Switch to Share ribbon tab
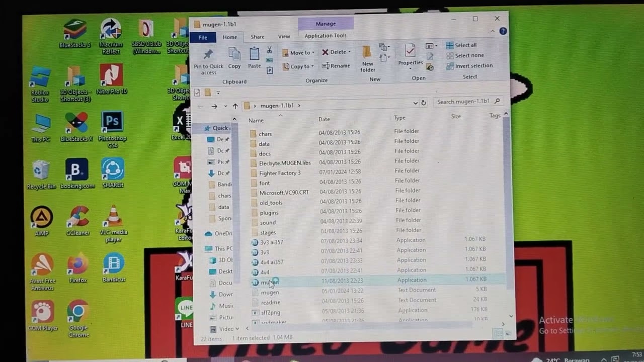The height and width of the screenshot is (362, 644). [x=258, y=37]
